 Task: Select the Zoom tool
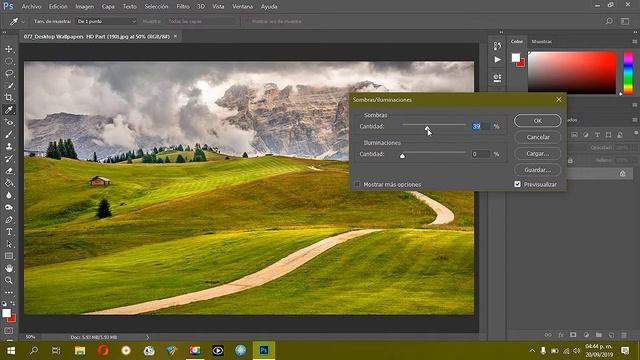pyautogui.click(x=9, y=280)
